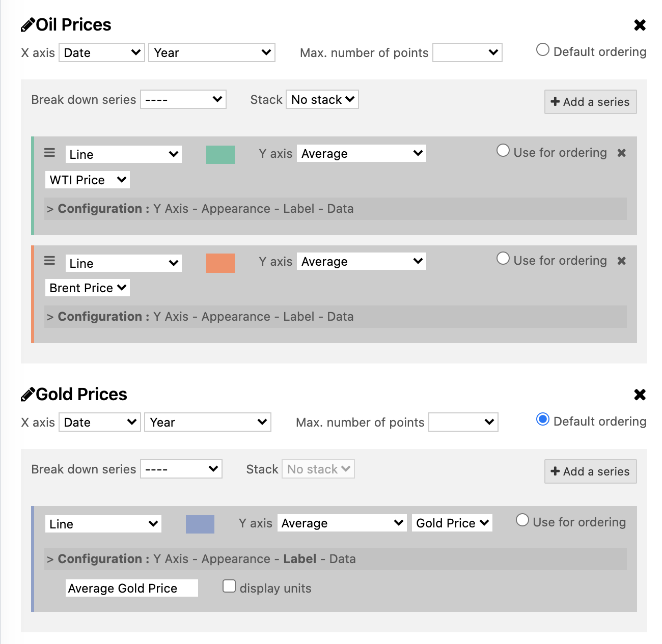Remove the Gold Prices chart with X
This screenshot has width=662, height=644.
[x=640, y=395]
